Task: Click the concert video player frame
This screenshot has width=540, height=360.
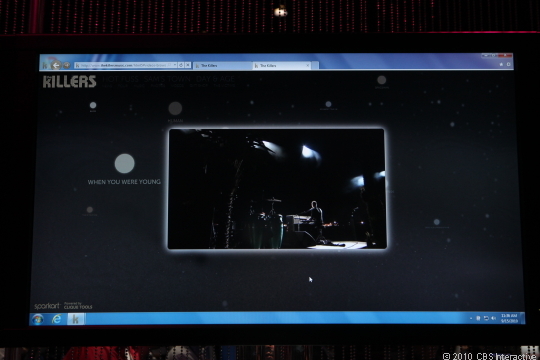Action: click(277, 188)
